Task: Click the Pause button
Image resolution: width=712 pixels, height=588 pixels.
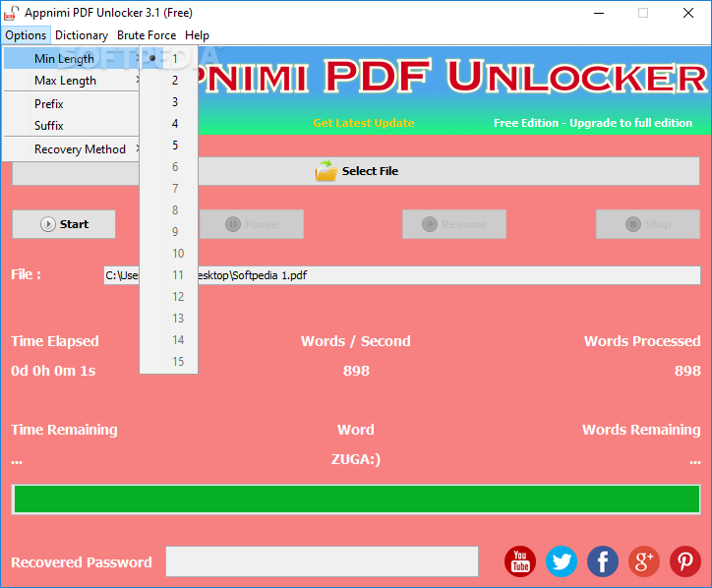Action: [x=252, y=224]
